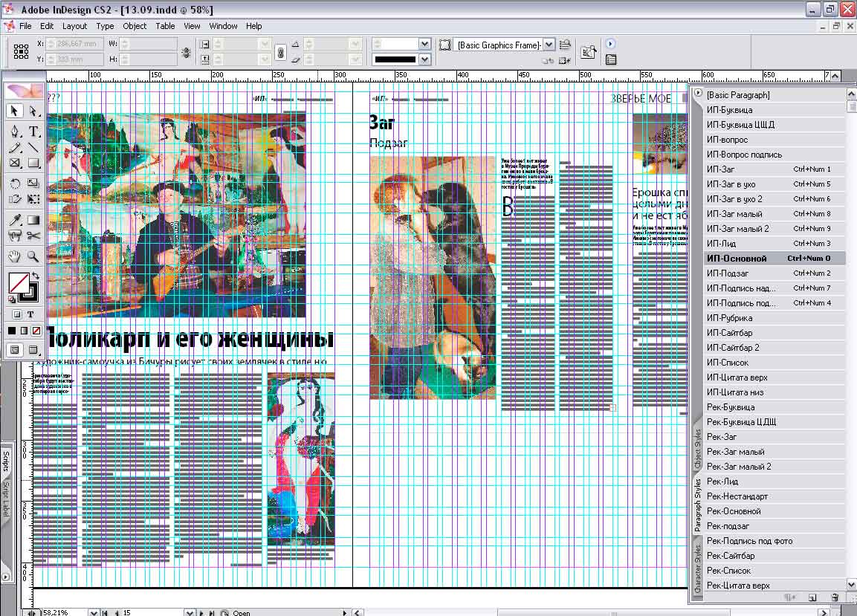857x616 pixels.
Task: Toggle constrain width and height icon
Action: (x=186, y=52)
